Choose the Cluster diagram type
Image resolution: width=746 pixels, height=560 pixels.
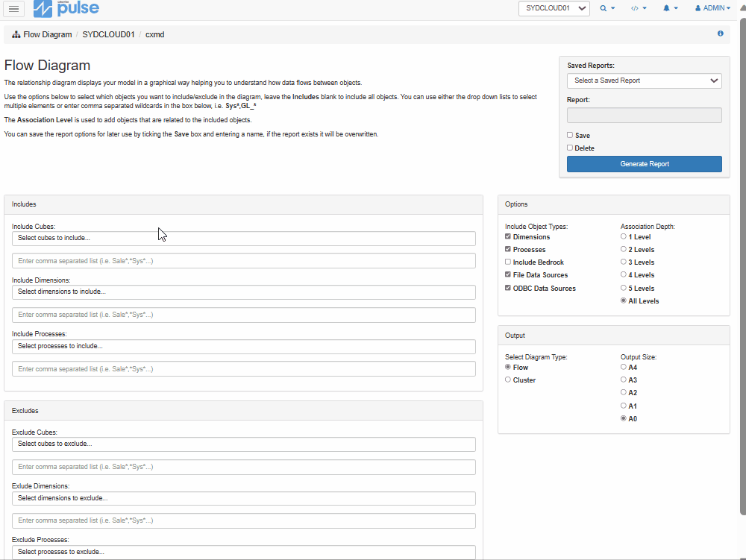(508, 380)
